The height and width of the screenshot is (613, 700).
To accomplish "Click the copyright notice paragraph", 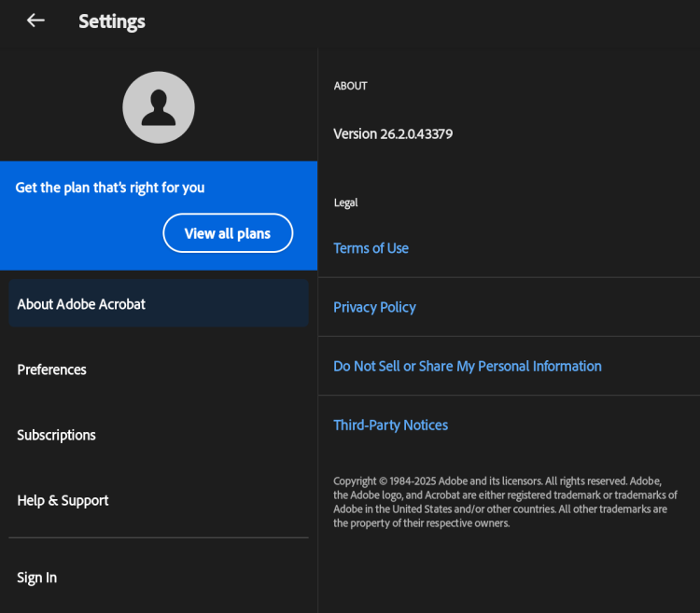I will pos(505,502).
